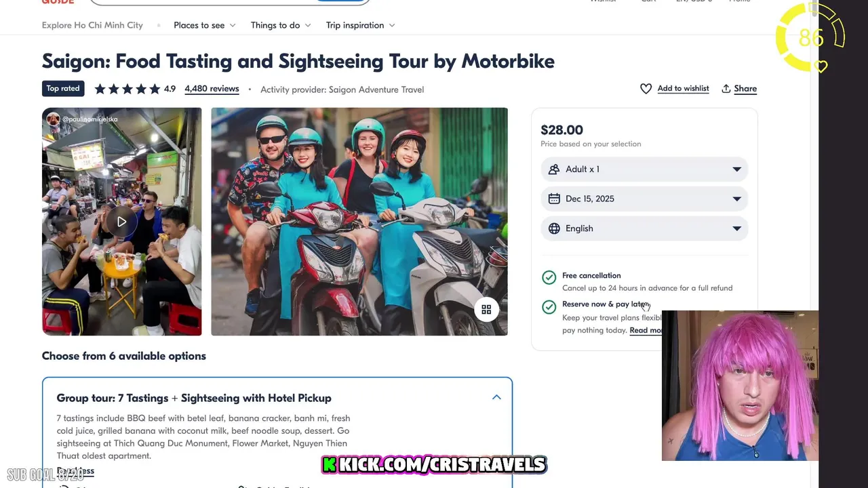Screen dimensions: 868x488
Task: Open the photo gallery grid icon
Action: (486, 310)
